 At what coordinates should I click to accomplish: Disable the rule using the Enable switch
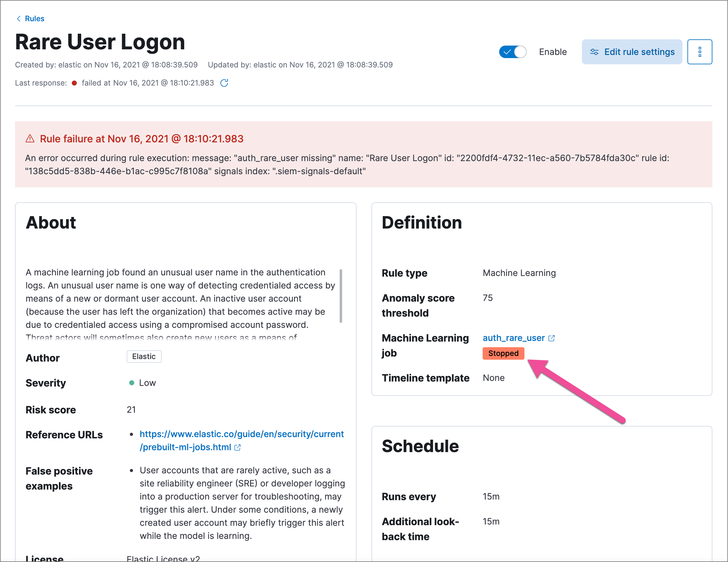(x=512, y=52)
